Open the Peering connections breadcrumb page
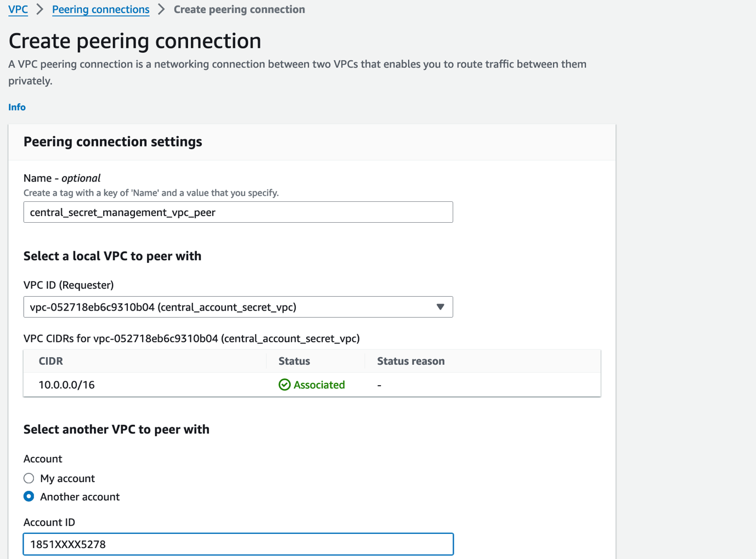The height and width of the screenshot is (559, 756). 100,9
